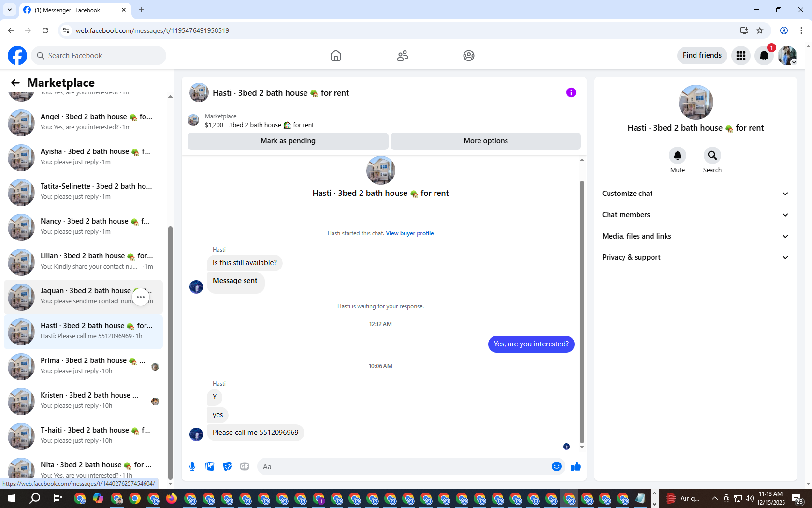Bookmark this page with the star icon
Viewport: 812px width, 508px height.
coord(760,30)
